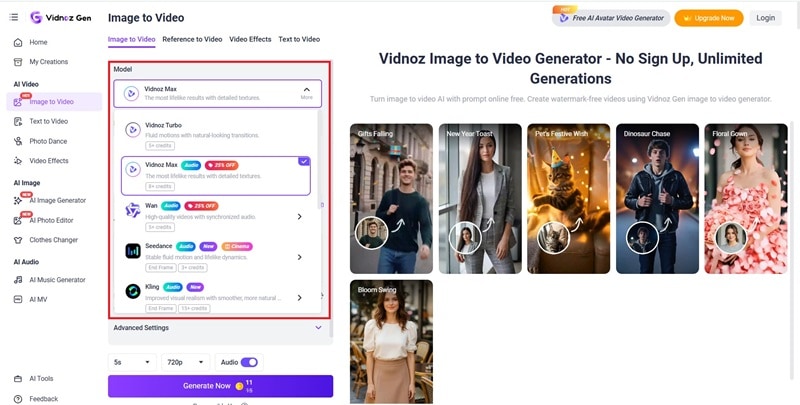Click the Kling End Frame tag
The image size is (800, 405).
(x=161, y=308)
